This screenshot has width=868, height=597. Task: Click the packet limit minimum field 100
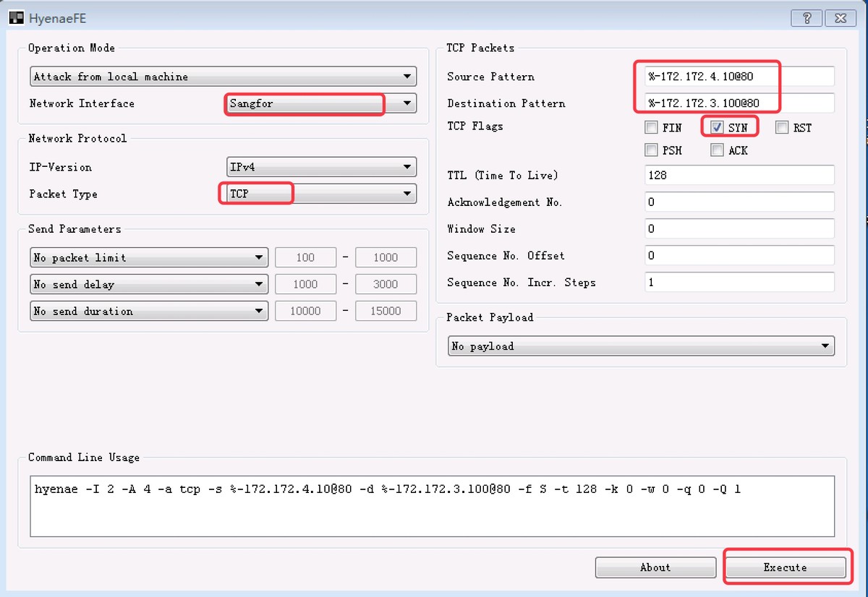point(305,257)
